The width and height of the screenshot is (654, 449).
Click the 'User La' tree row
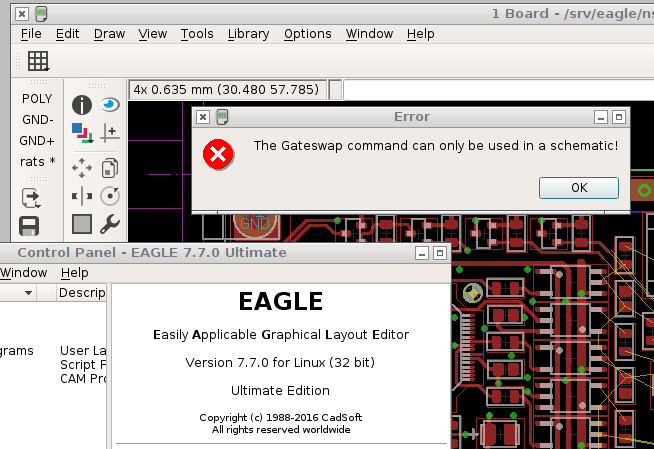[x=83, y=351]
